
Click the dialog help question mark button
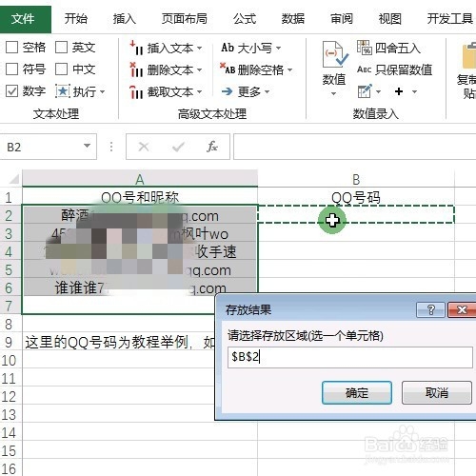click(x=430, y=309)
